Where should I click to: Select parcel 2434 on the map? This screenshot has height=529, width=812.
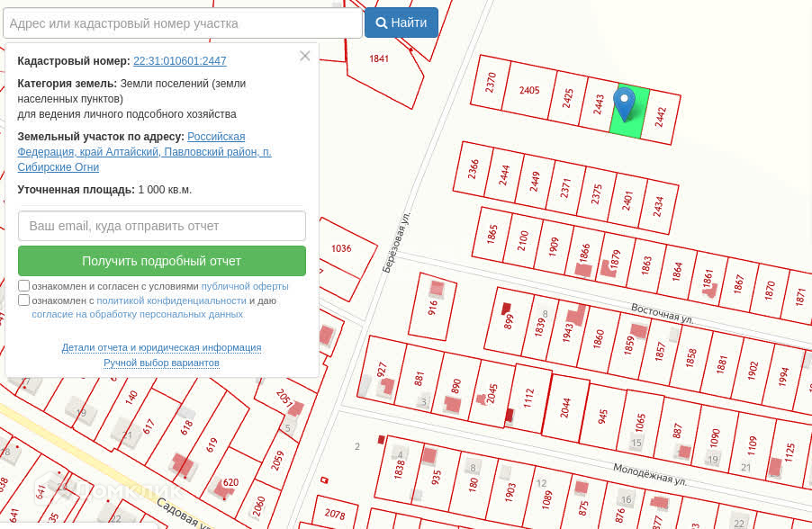(658, 207)
